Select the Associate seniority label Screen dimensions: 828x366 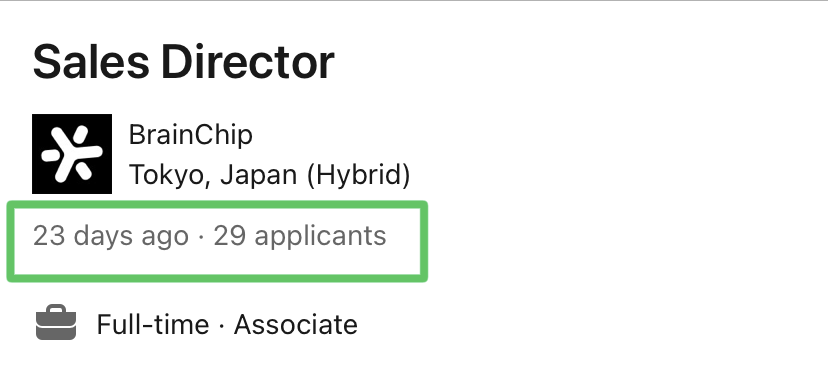click(x=296, y=324)
